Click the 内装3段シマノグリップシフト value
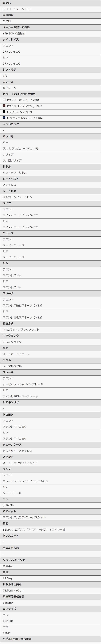This screenshot has width=101, height=644. (21, 329)
